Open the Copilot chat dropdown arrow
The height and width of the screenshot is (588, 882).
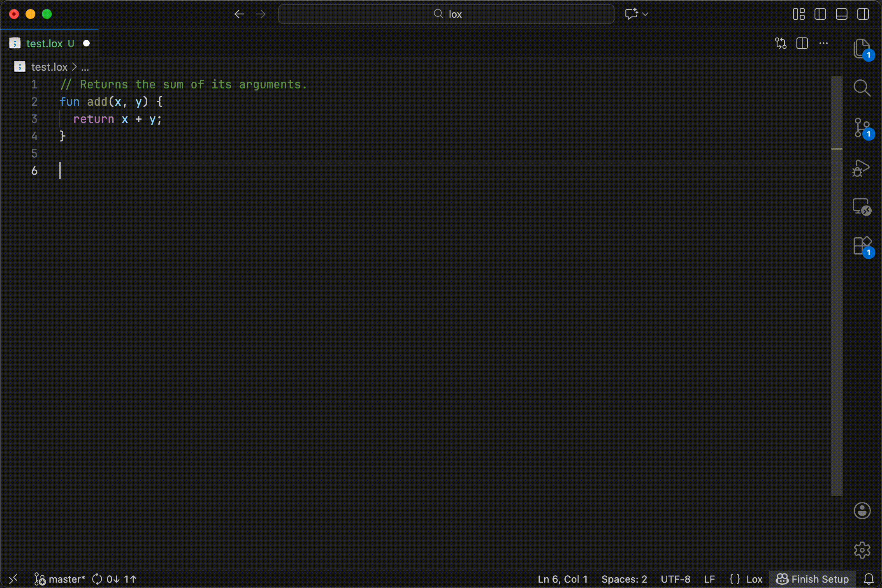(645, 14)
